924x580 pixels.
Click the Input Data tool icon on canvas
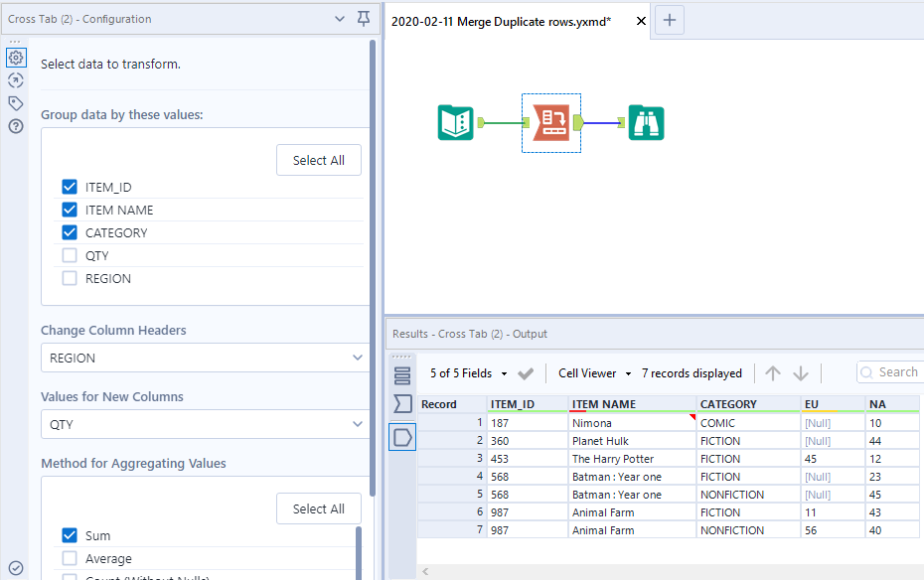tap(456, 122)
